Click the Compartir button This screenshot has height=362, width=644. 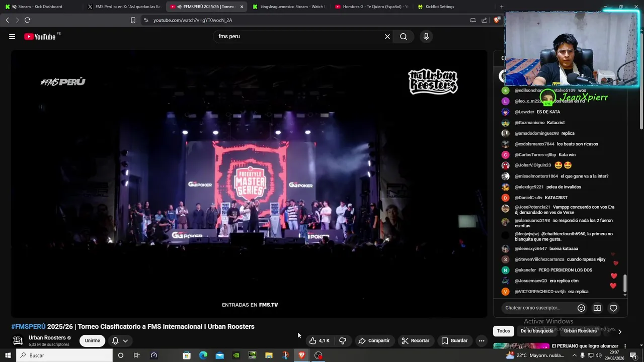pos(374,341)
